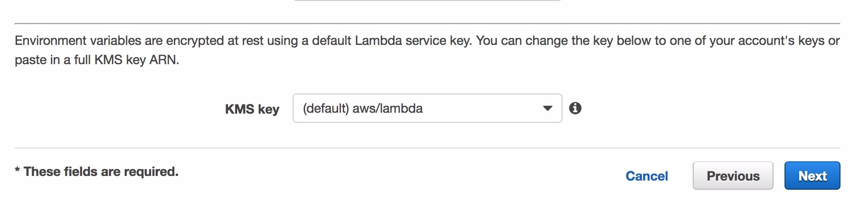The width and height of the screenshot is (868, 203).
Task: Click the "Environment variables are encrypted" description text
Action: pos(138,41)
